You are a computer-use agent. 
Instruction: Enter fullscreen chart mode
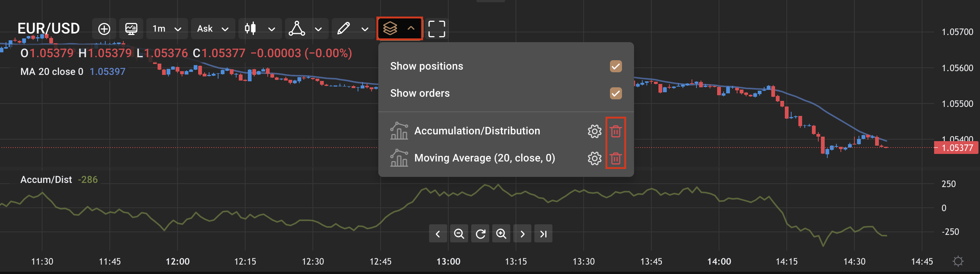(x=436, y=29)
